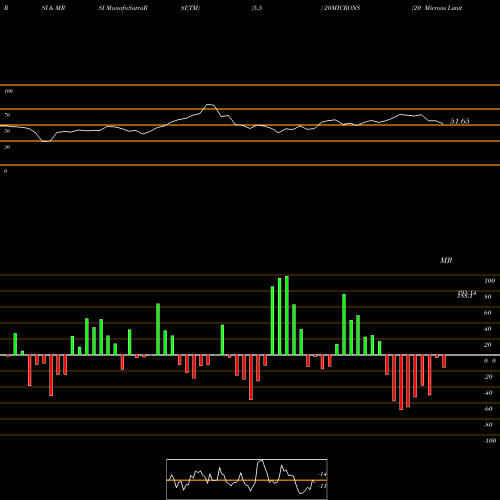500x500 pixels.
Task: Click the -11 value in the mini chart
Action: coord(322,486)
